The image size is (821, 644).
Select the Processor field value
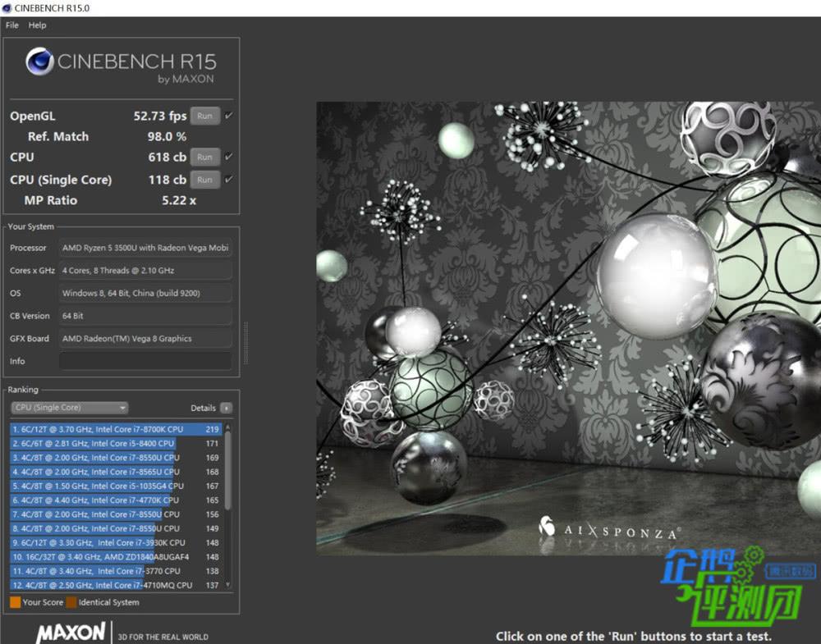tap(145, 248)
